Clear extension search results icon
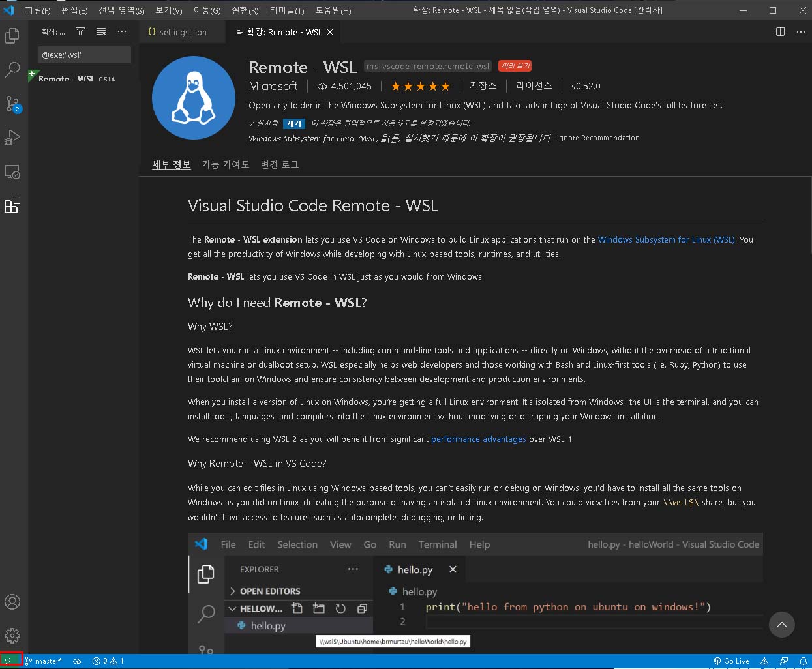 101,31
